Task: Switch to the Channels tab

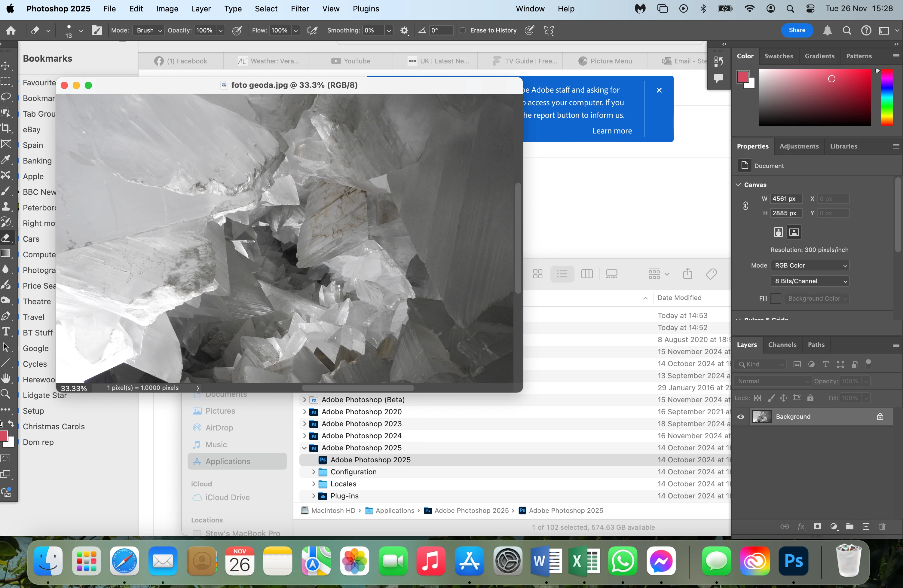Action: coord(782,345)
